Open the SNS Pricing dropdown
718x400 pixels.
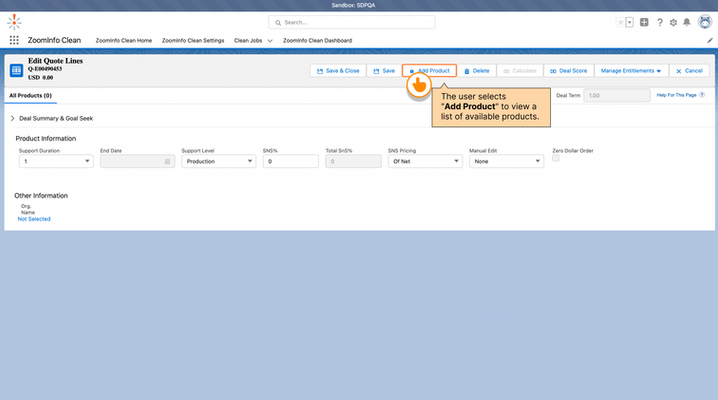[425, 162]
